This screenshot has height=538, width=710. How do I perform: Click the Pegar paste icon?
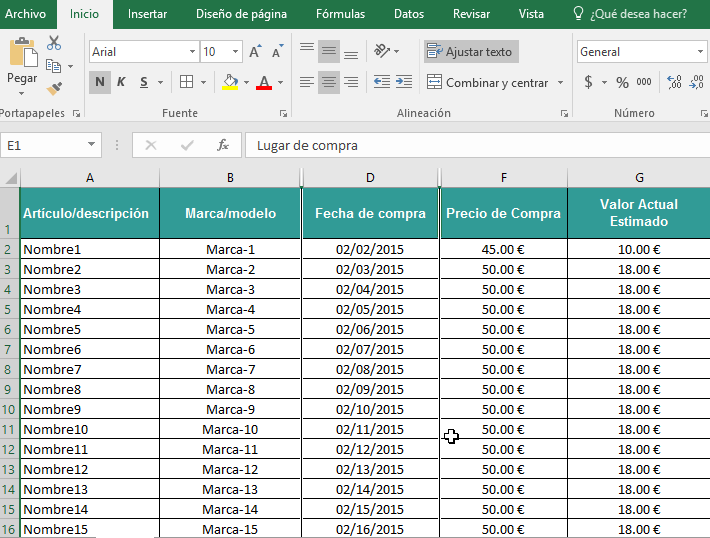(22, 52)
